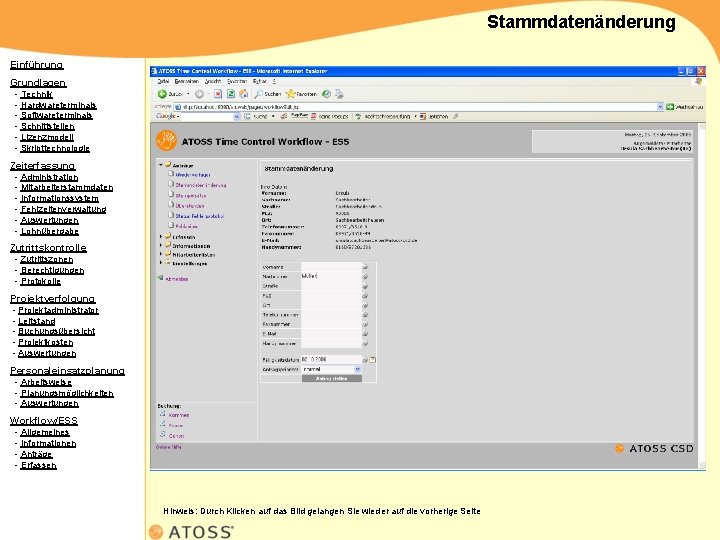Image resolution: width=720 pixels, height=540 pixels.
Task: Click the Online Hilfe link
Action: coord(169,447)
